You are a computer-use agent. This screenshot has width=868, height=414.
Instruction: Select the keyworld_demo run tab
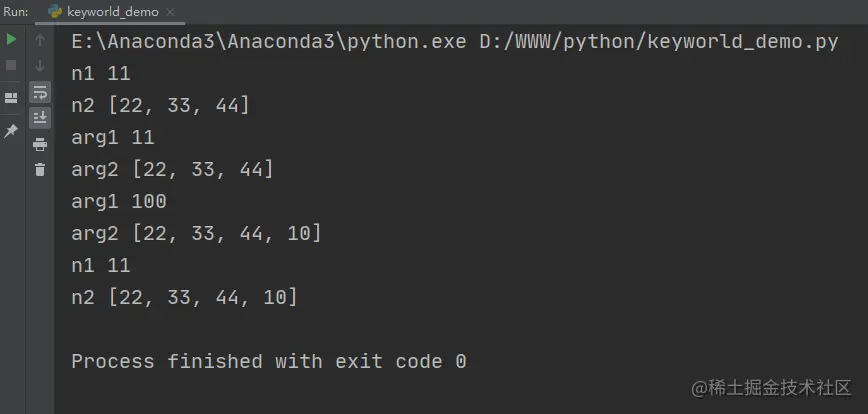(x=112, y=12)
